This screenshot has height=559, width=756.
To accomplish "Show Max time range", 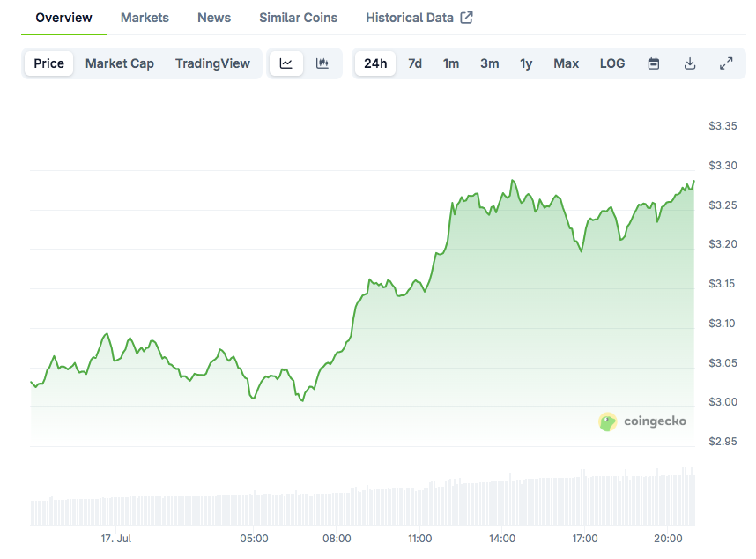I will click(566, 63).
